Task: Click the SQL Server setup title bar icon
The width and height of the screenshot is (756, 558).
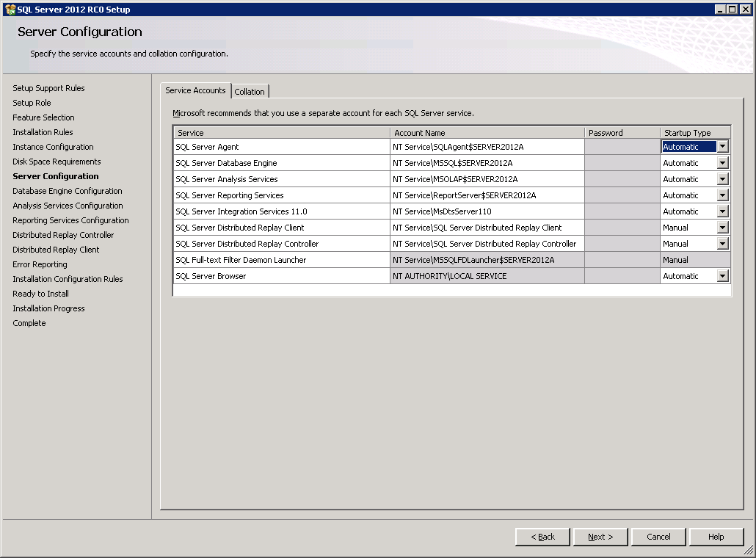Action: click(10, 10)
